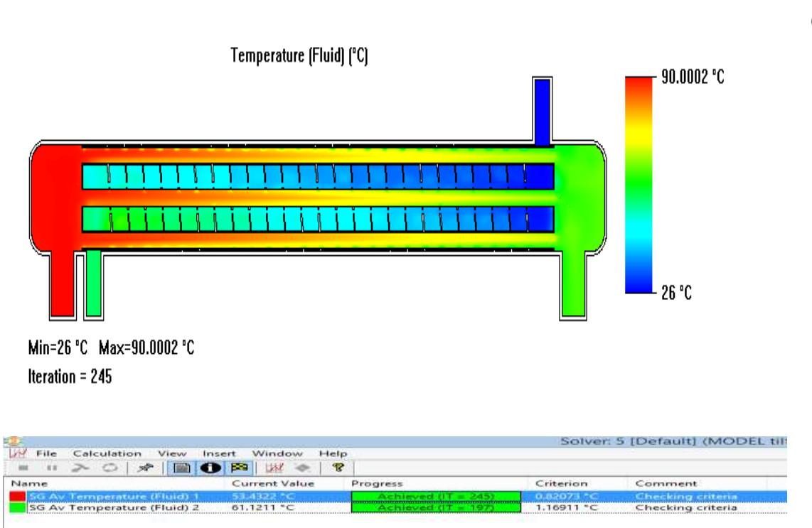This screenshot has height=528, width=812.
Task: Insert a goal plot chart
Action: point(277,467)
